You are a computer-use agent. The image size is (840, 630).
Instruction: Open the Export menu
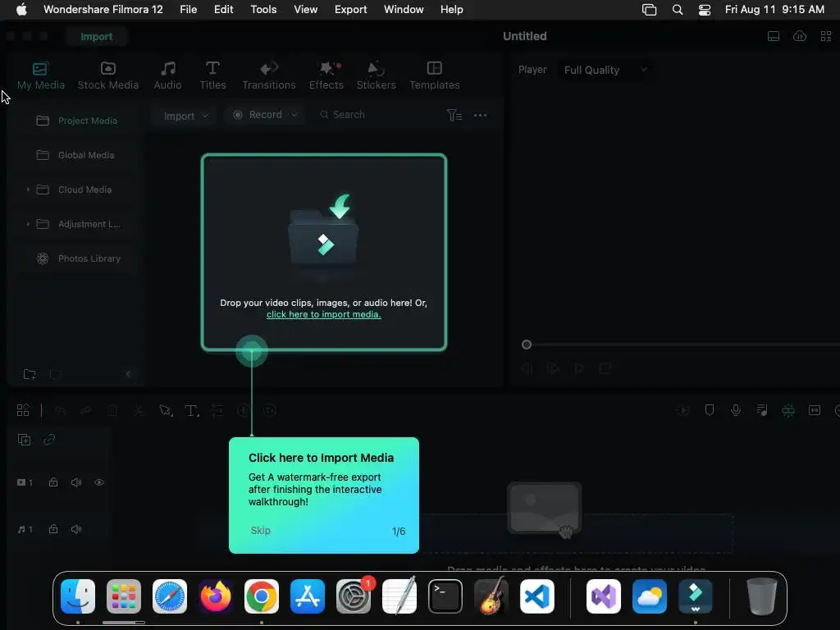350,10
